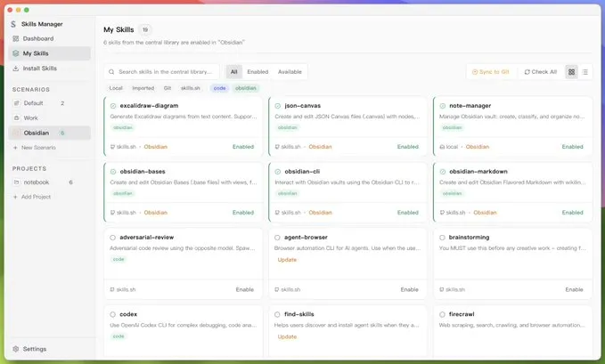
Task: Click the Obsidian scenario link on json-canvas
Action: [320, 147]
